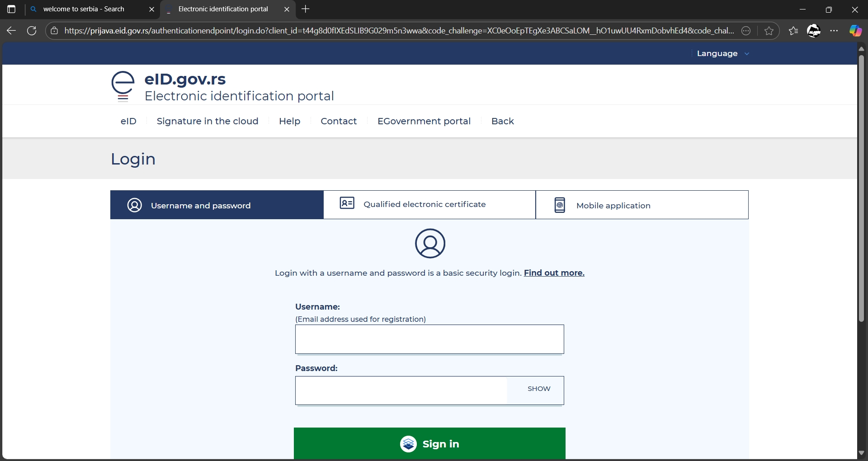Switch to the welcome to serbia tab

pos(84,9)
